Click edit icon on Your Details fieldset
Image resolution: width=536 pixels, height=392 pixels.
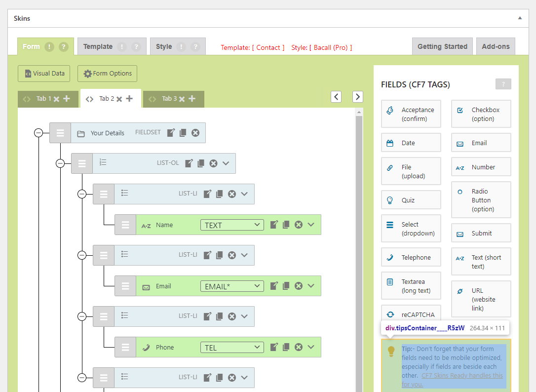coord(171,133)
